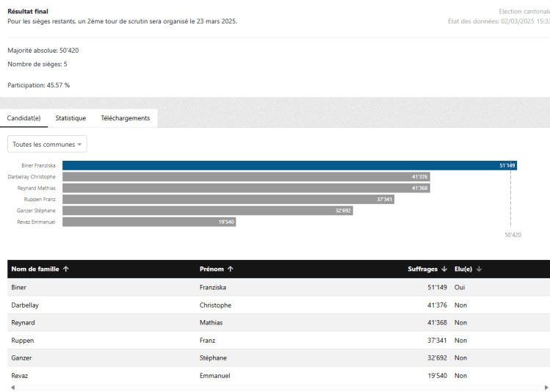The width and height of the screenshot is (550, 392).
Task: Click the horizontal scrollbar track below table
Action: (x=278, y=387)
